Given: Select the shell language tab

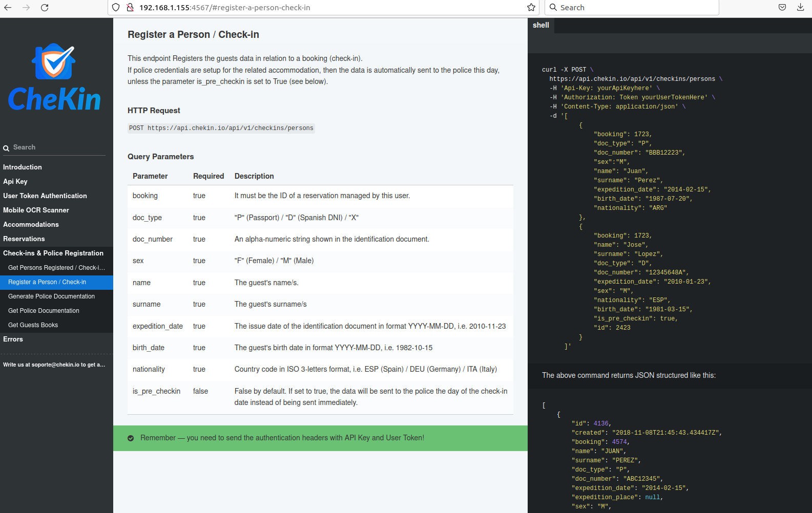Looking at the screenshot, I should [540, 25].
